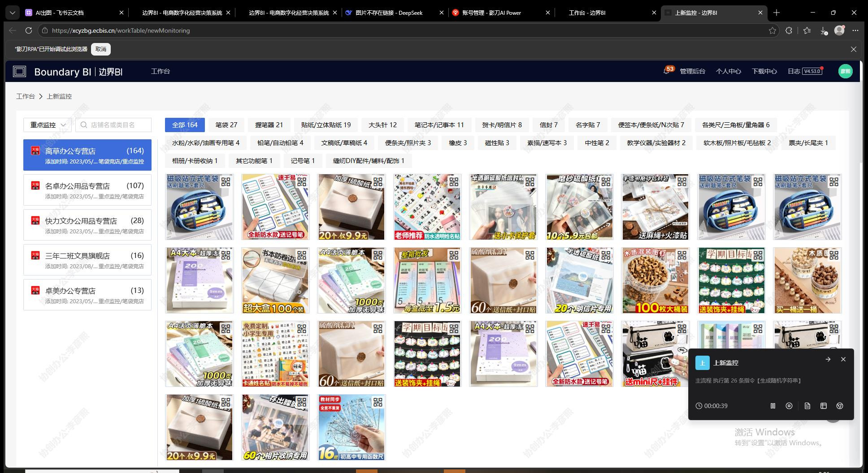This screenshot has width=868, height=473.
Task: Show QR code on 送小卡保护套 thumbnail
Action: pyautogui.click(x=530, y=181)
